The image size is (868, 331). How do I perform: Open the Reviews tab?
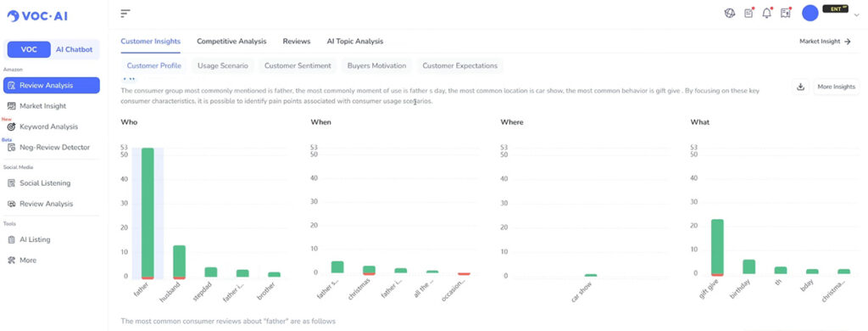(297, 42)
